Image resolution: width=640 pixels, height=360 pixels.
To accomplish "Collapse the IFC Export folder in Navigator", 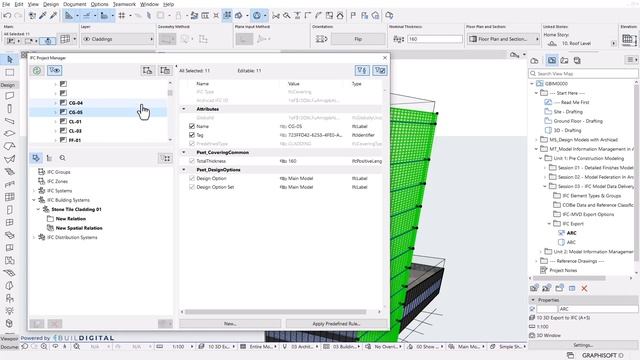I will [x=549, y=224].
